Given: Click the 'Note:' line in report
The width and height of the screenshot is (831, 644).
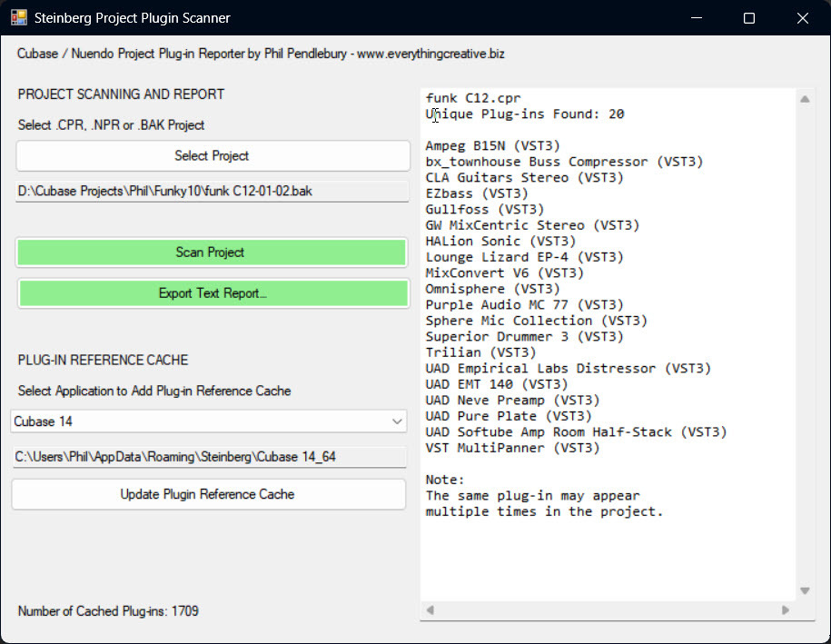Looking at the screenshot, I should click(x=445, y=480).
